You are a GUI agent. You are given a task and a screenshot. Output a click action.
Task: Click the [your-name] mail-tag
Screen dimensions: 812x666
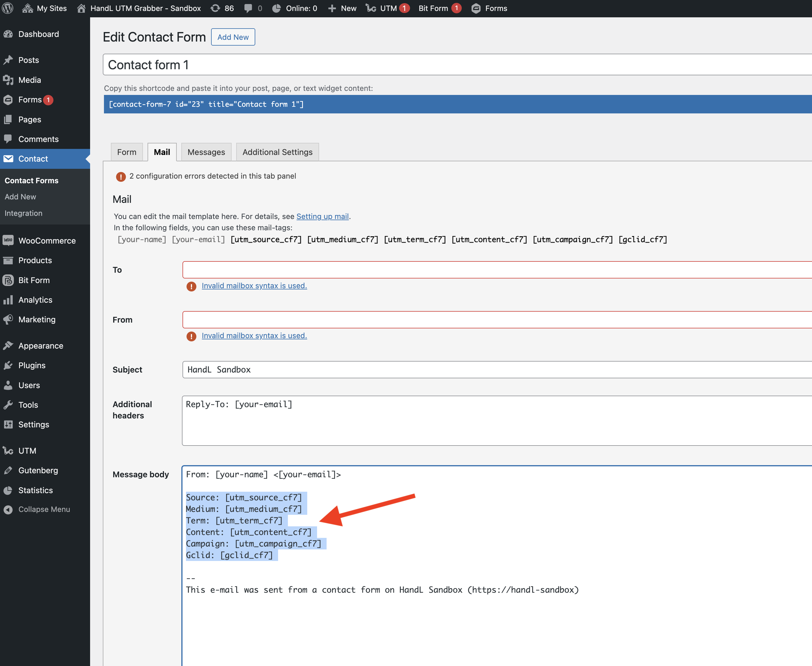click(x=142, y=240)
